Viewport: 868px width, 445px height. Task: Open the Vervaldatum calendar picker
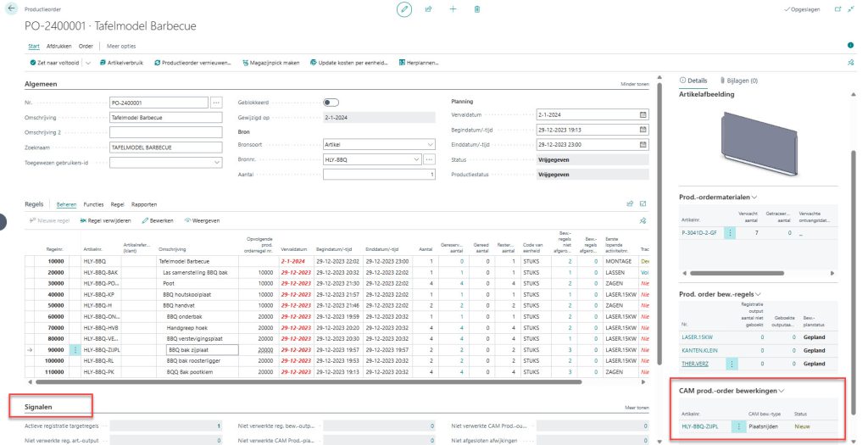pyautogui.click(x=643, y=114)
